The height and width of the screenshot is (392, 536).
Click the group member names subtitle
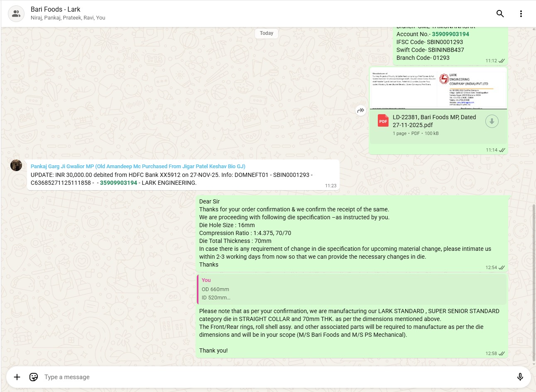coord(68,18)
